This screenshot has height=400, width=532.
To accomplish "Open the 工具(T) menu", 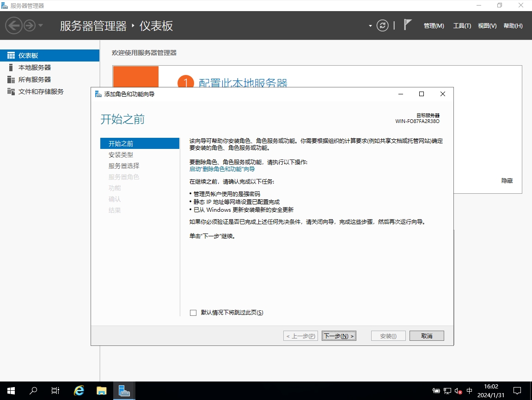I will pos(462,26).
